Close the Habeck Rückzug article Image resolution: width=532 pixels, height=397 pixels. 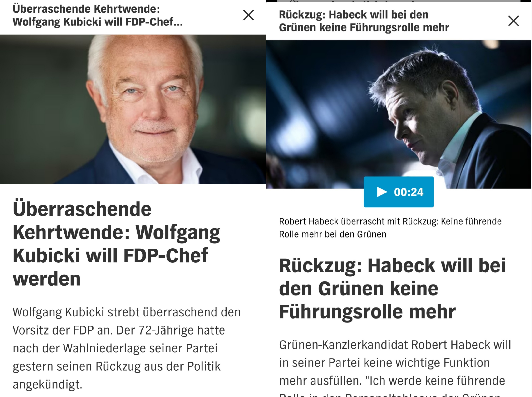(513, 21)
